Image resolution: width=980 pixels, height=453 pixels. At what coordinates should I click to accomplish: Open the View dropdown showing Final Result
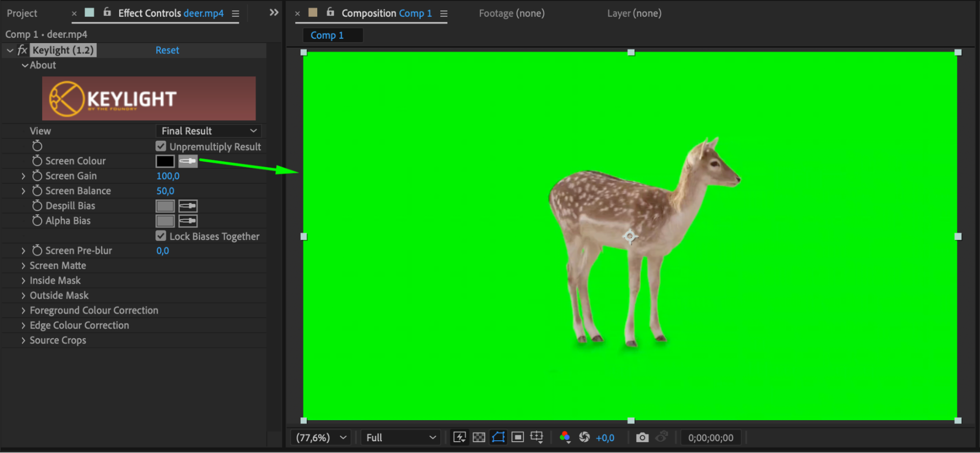[x=209, y=131]
